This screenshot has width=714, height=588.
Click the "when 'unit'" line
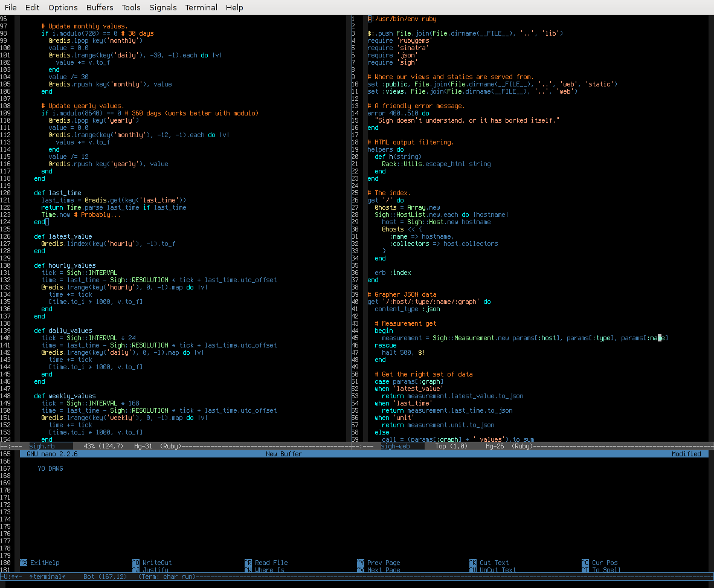[394, 418]
